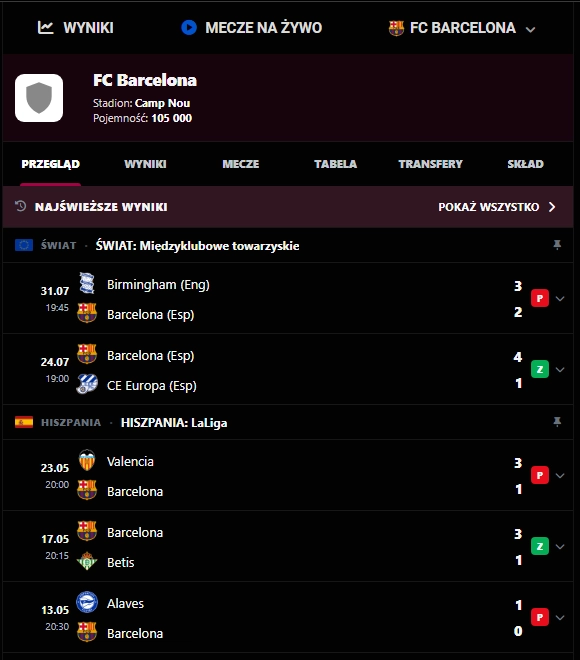The width and height of the screenshot is (580, 660).
Task: Switch to the Transfery tab
Action: tap(431, 164)
